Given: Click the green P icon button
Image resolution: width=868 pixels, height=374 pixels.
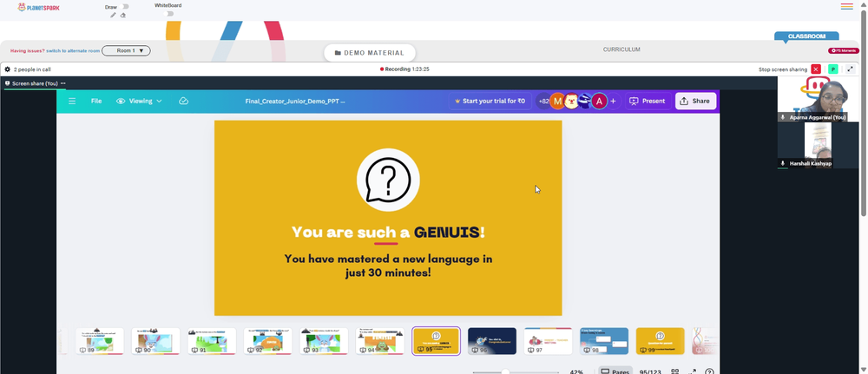Looking at the screenshot, I should pyautogui.click(x=832, y=69).
